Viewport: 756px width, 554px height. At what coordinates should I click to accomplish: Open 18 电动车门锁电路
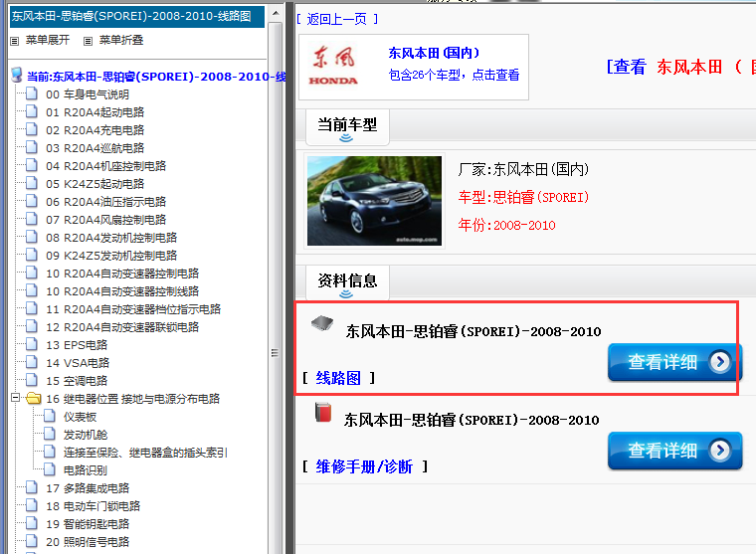pyautogui.click(x=94, y=506)
